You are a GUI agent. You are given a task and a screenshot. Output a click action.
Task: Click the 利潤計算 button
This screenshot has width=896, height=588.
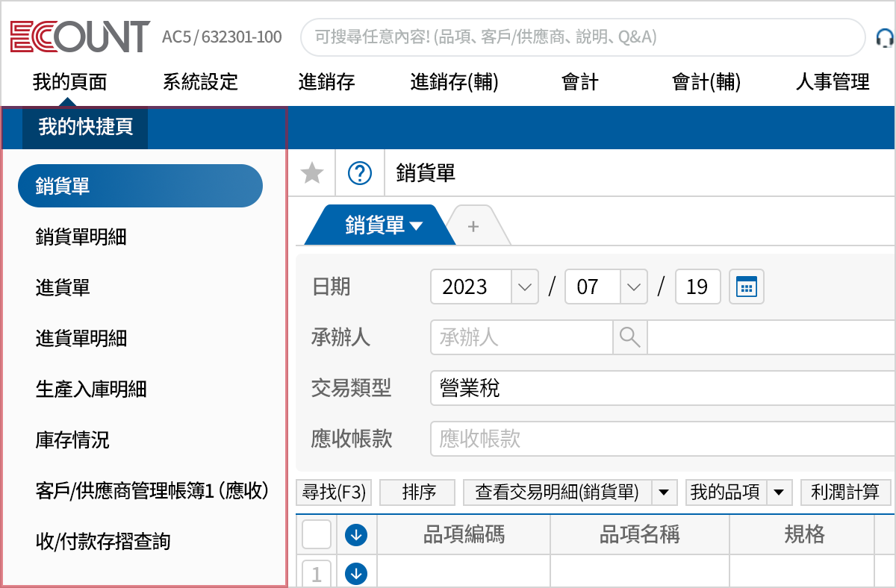(x=844, y=492)
